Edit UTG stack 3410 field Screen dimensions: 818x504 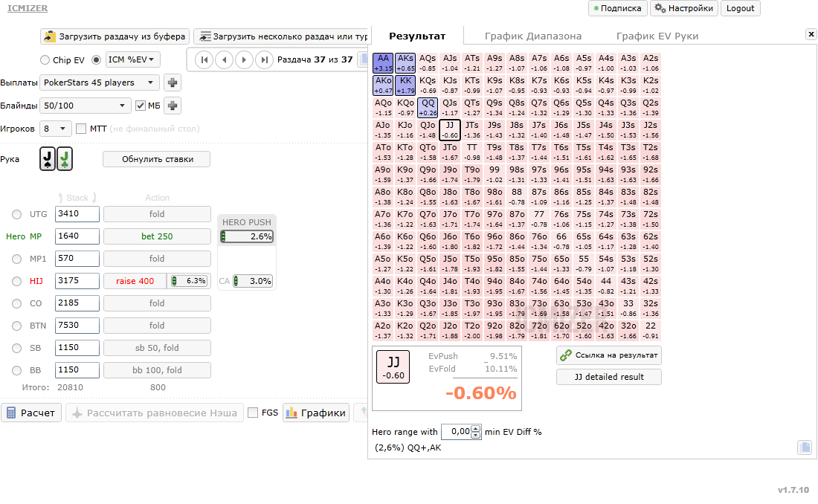click(x=77, y=214)
